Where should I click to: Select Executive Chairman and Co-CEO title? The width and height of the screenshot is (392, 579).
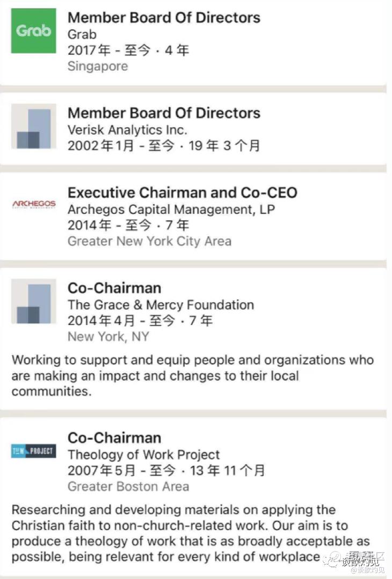(x=183, y=193)
